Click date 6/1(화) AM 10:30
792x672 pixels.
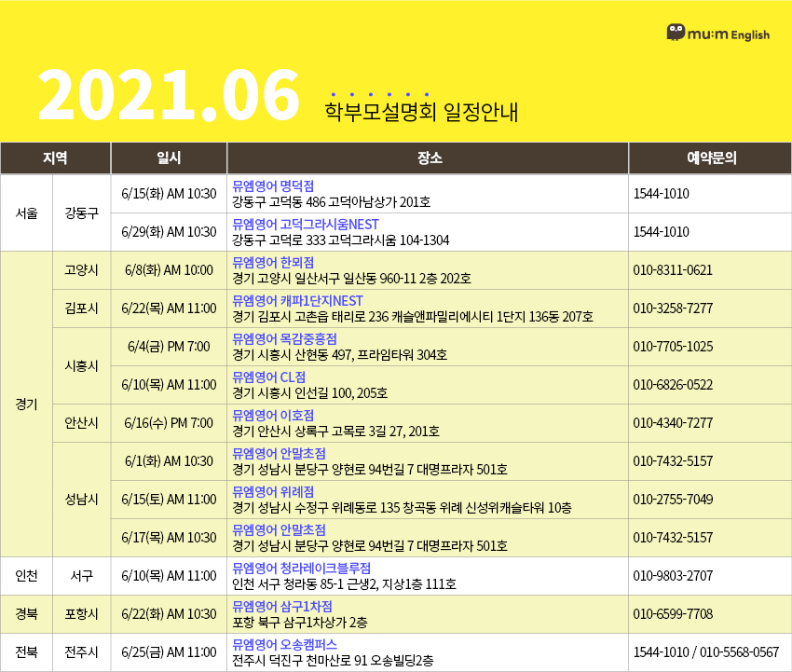click(x=169, y=461)
